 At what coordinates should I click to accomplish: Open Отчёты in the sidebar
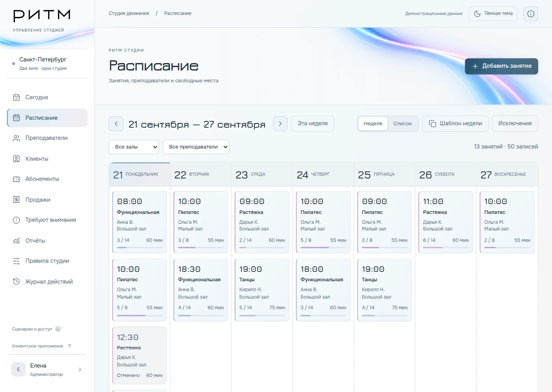point(47,241)
